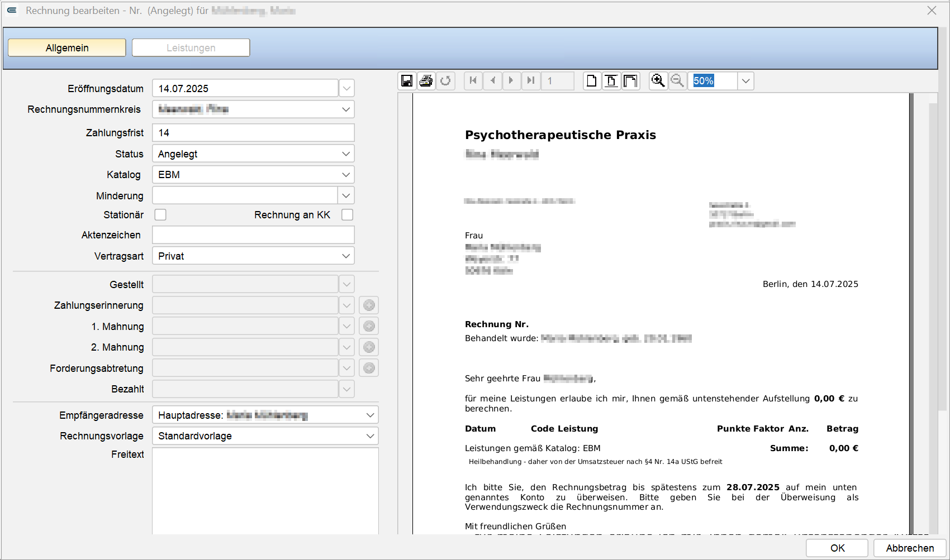Print the invoice using the printer icon
Screen dimensions: 950x560
pos(426,81)
